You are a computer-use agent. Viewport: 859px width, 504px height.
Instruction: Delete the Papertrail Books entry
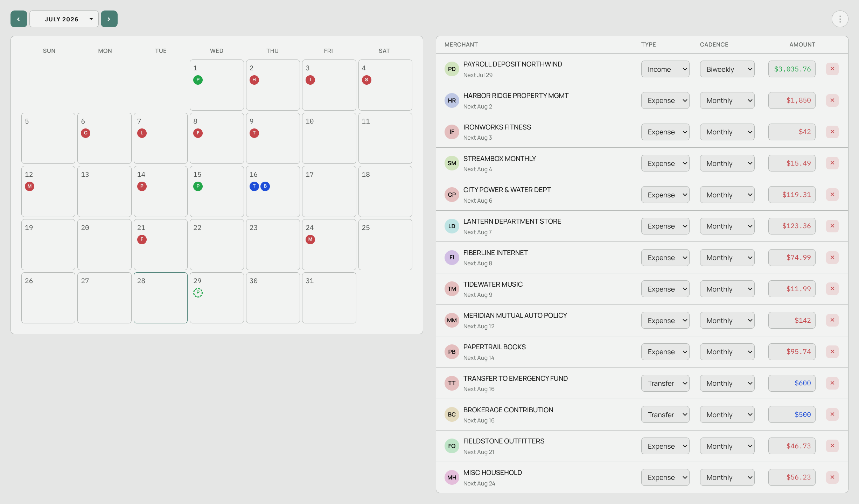coord(832,352)
